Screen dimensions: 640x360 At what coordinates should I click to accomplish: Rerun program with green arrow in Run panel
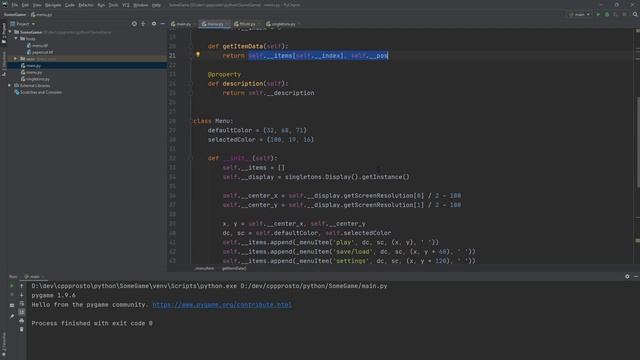12,286
